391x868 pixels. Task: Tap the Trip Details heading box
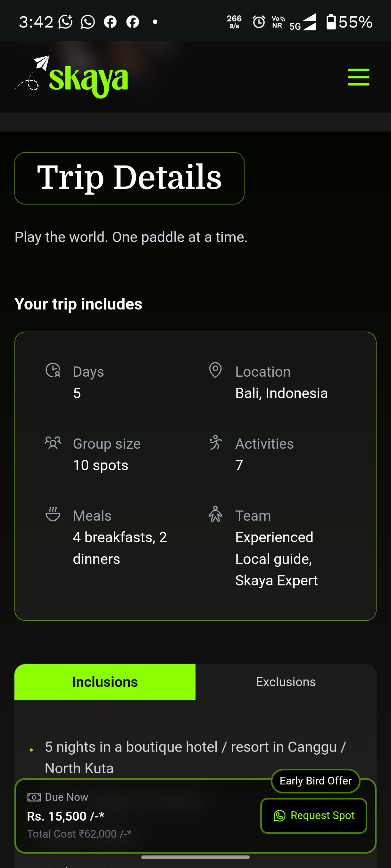(129, 178)
